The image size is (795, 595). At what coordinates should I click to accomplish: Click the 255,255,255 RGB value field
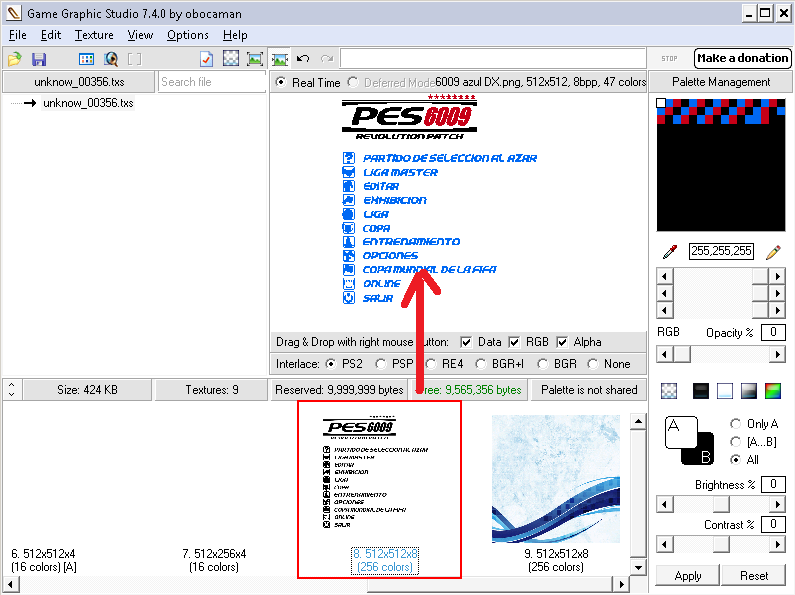point(721,251)
